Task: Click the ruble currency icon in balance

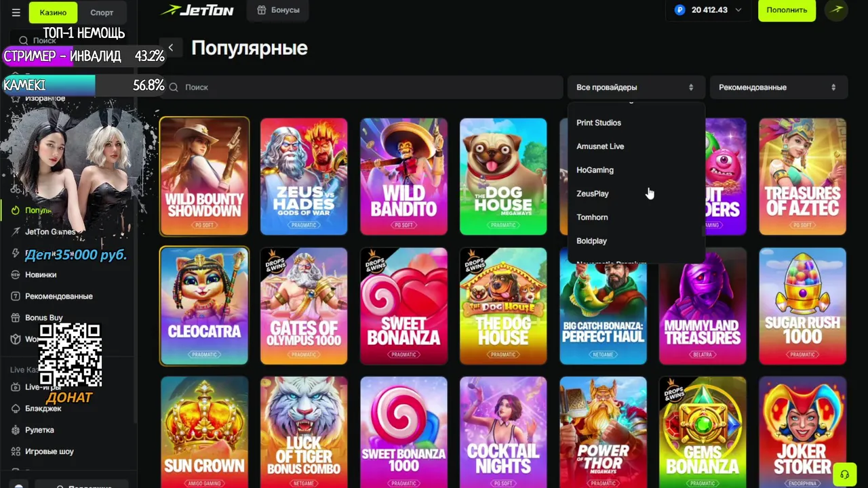Action: pyautogui.click(x=680, y=10)
